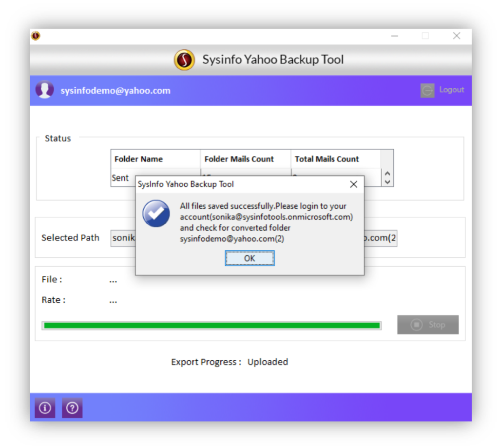
Task: Click the Total Mails Count column header
Action: (336, 158)
